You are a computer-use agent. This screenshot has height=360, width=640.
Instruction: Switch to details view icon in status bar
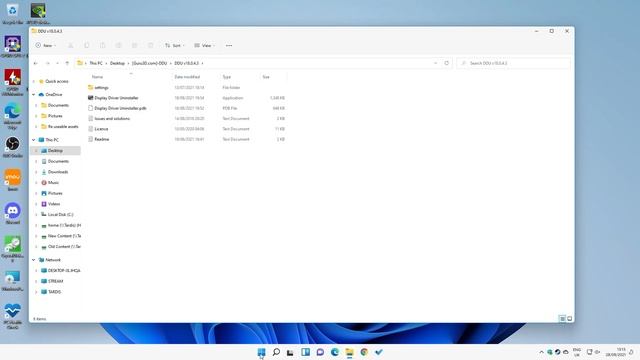point(562,318)
